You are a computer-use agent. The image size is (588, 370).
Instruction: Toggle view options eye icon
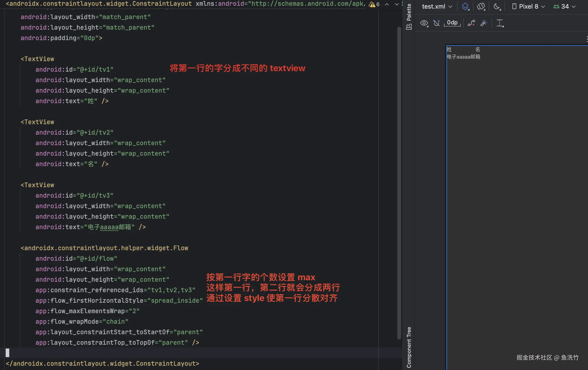(424, 23)
